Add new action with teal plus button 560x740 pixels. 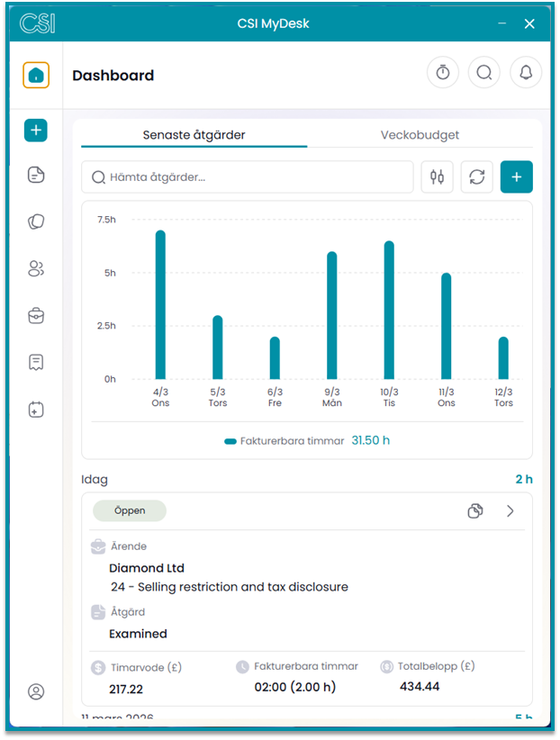[517, 177]
